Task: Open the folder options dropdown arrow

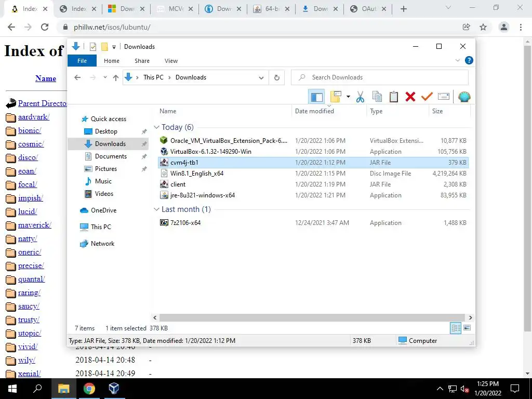Action: coord(348,97)
